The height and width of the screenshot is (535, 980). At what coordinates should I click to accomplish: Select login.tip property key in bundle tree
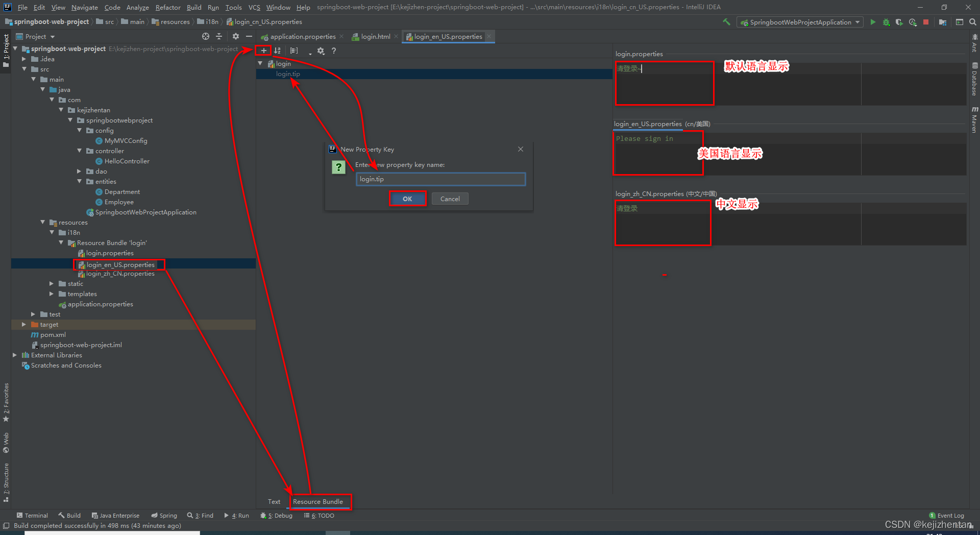[x=288, y=74]
